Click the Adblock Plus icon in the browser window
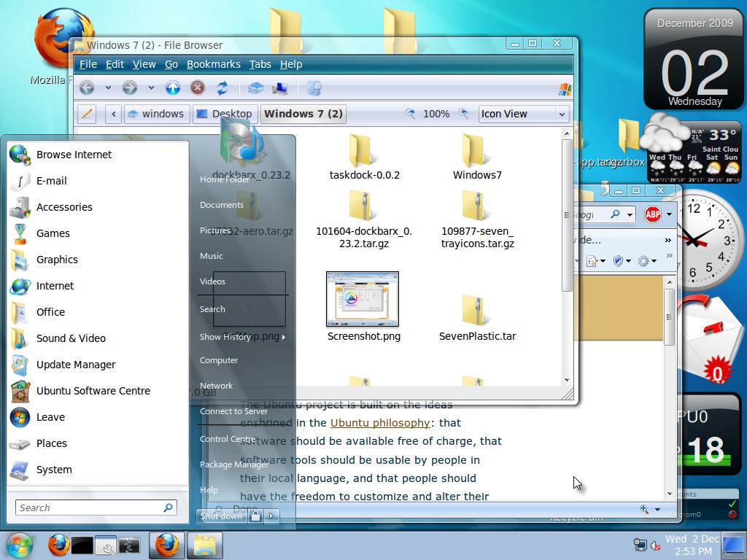The height and width of the screenshot is (560, 747). pyautogui.click(x=654, y=214)
